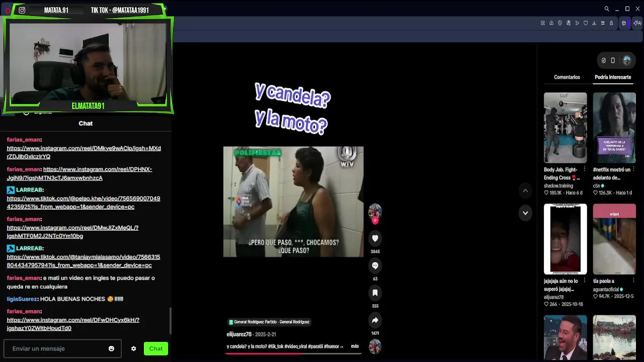Switch to the Comentarios tab

pos(567,77)
